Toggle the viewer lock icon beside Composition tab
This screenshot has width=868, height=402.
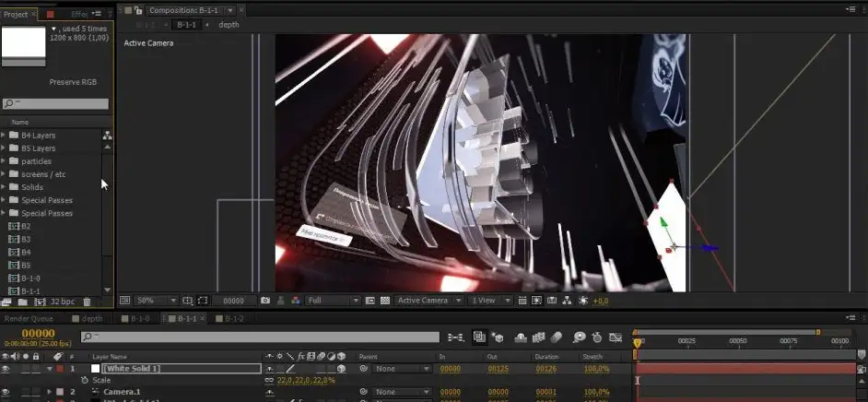coord(138,10)
